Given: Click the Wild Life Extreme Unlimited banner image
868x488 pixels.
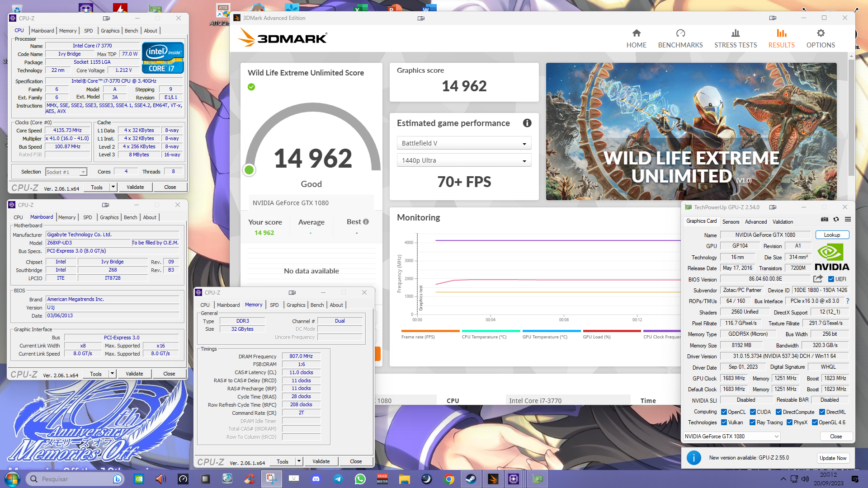Looking at the screenshot, I should [691, 131].
